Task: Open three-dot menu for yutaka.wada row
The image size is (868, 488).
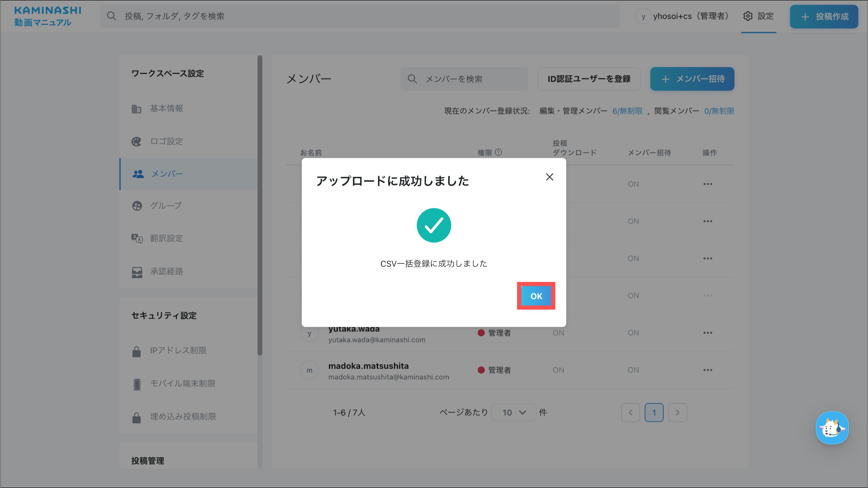Action: coord(707,333)
